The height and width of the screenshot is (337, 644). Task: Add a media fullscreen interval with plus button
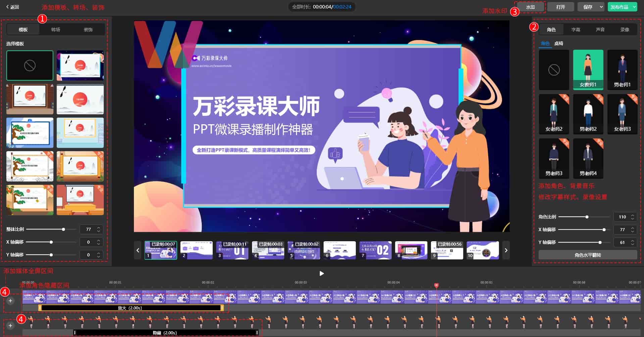click(x=10, y=301)
